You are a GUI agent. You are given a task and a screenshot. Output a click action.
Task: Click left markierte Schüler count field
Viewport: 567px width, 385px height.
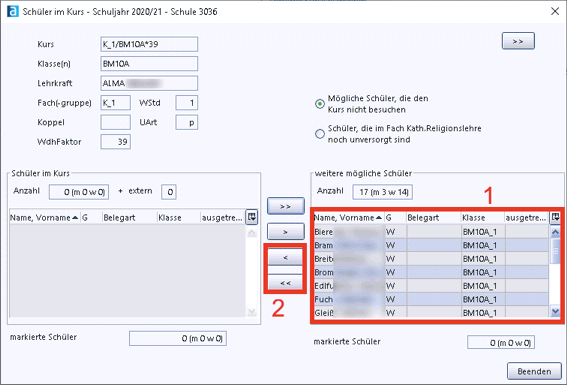178,338
